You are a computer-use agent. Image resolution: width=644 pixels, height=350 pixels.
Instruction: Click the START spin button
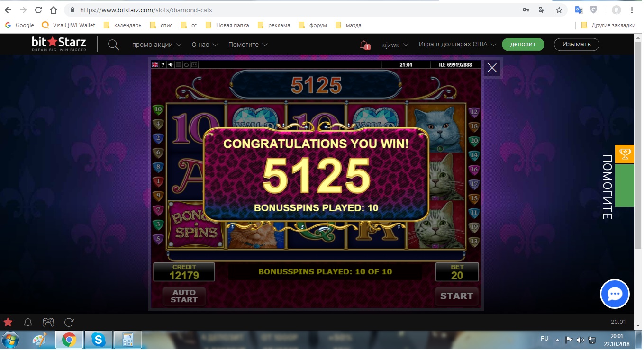click(x=456, y=296)
